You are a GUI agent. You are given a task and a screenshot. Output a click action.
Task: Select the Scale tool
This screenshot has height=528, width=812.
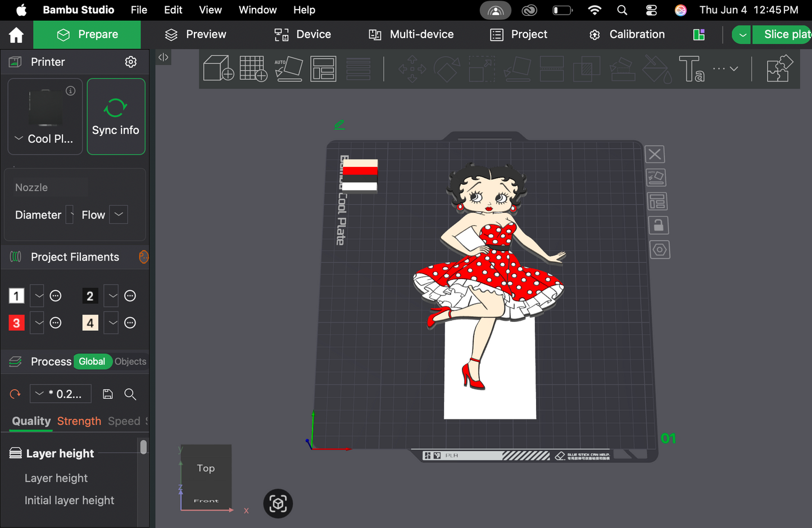482,69
